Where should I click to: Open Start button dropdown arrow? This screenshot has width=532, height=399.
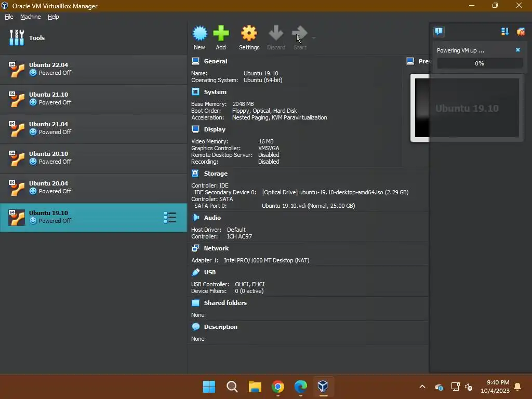click(x=314, y=38)
